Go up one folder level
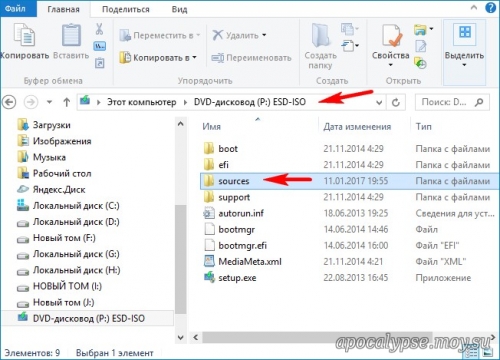Viewport: 500px width, 360px height. 67,102
